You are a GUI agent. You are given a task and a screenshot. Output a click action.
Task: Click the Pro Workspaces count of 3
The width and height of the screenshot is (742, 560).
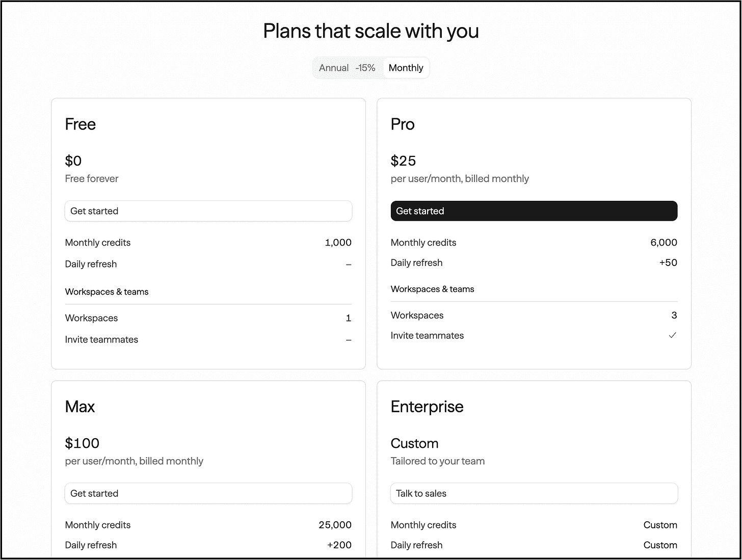(674, 315)
